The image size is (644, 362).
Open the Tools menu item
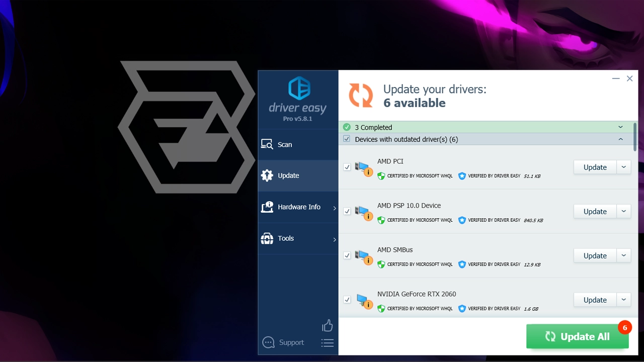pos(298,238)
